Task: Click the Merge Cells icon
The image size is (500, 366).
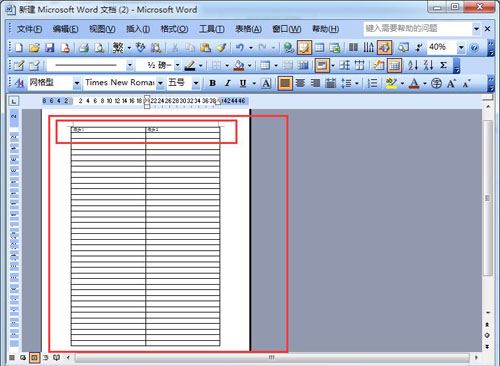Action: (x=288, y=65)
